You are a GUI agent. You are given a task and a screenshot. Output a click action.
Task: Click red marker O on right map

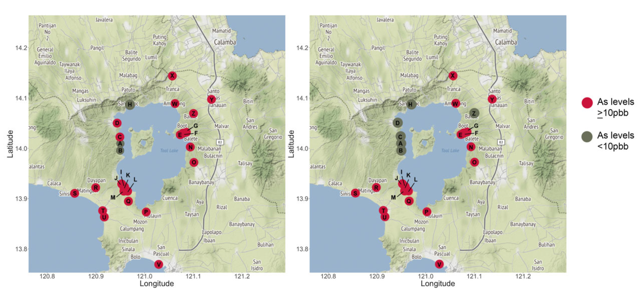click(x=474, y=162)
